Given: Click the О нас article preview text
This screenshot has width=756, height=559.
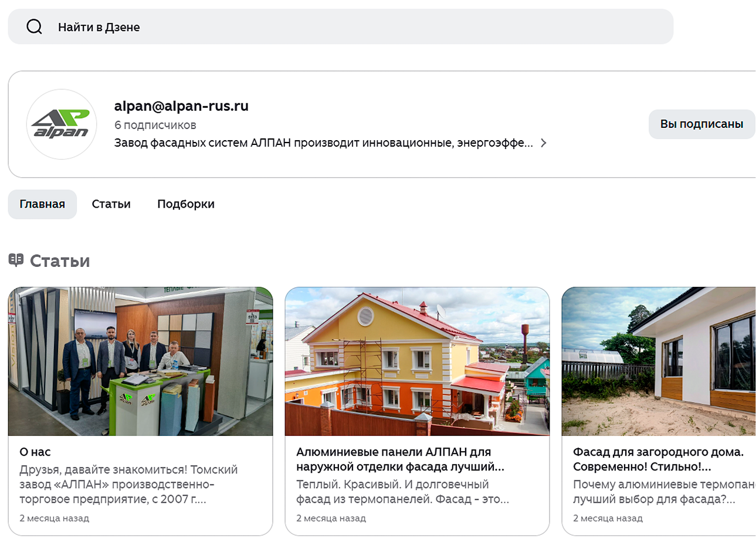Looking at the screenshot, I should tap(128, 485).
